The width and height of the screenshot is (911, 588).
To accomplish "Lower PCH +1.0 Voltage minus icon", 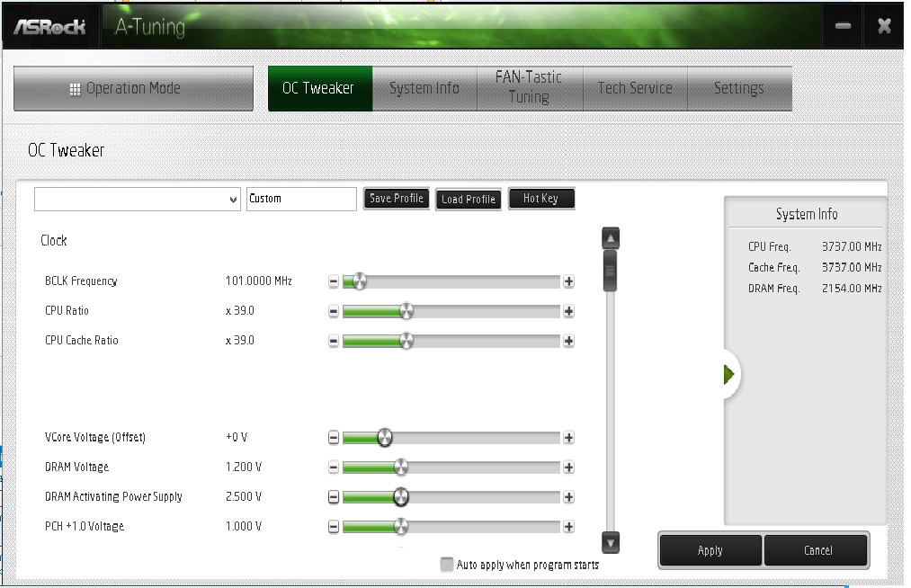I will (334, 527).
